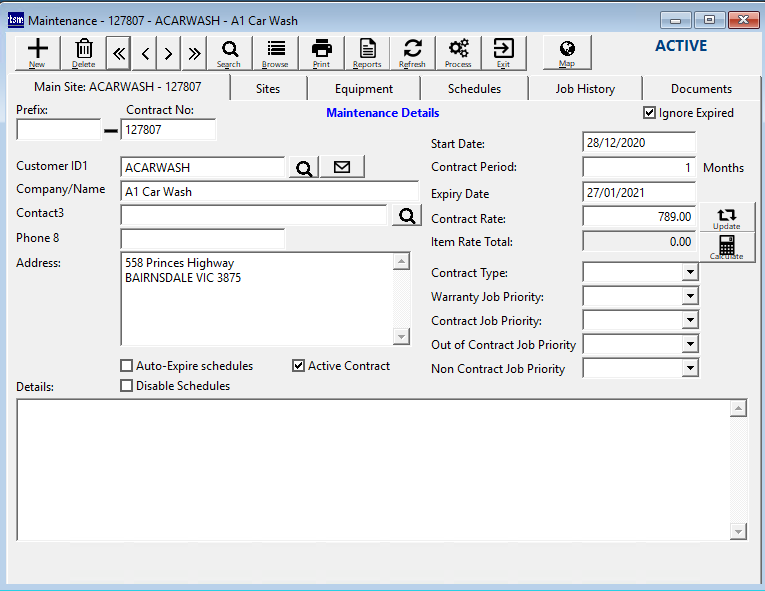Image resolution: width=765 pixels, height=591 pixels.
Task: Refresh the maintenance record
Action: coord(412,52)
